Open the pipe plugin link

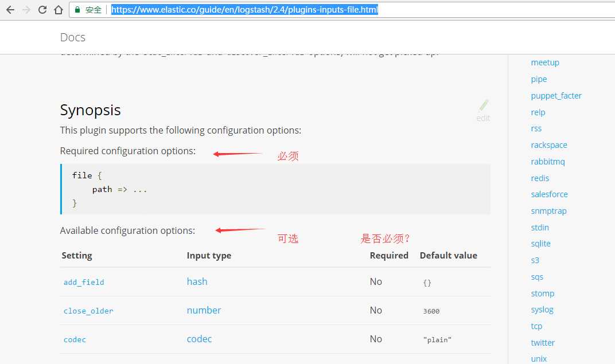point(539,79)
